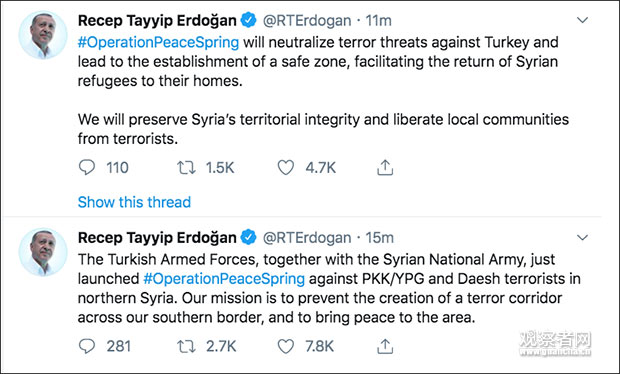The height and width of the screenshot is (374, 620).
Task: Share the second tweet via upload icon
Action: (385, 346)
